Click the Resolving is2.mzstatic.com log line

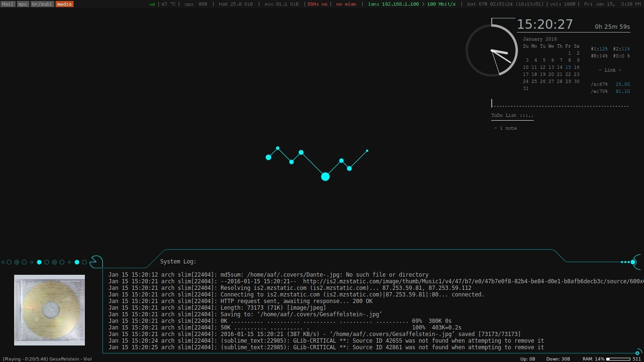(x=290, y=288)
